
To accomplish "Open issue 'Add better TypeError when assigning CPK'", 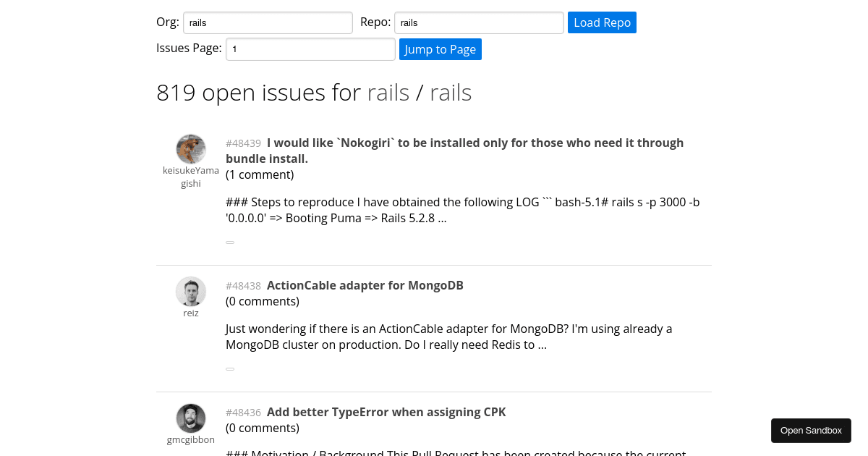I will [386, 412].
